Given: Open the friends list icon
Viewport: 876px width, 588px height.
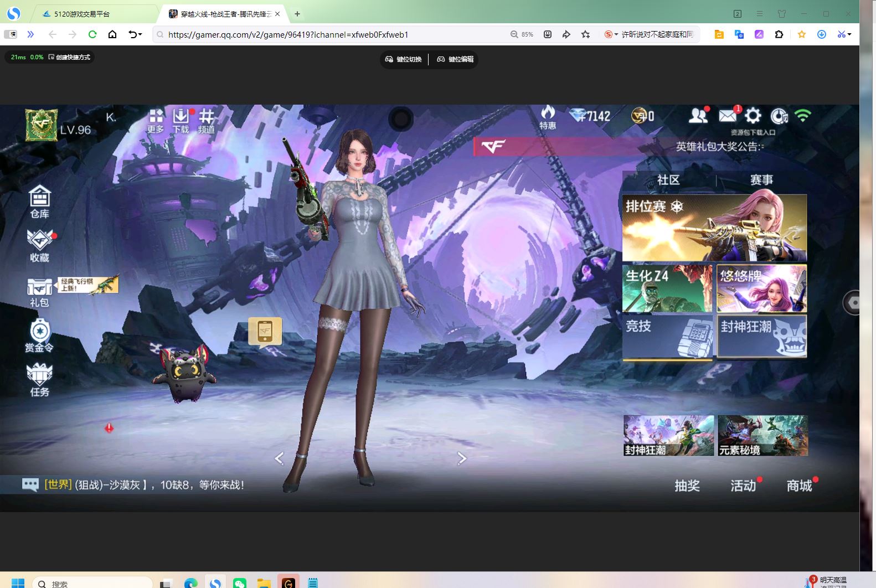Looking at the screenshot, I should pos(698,116).
